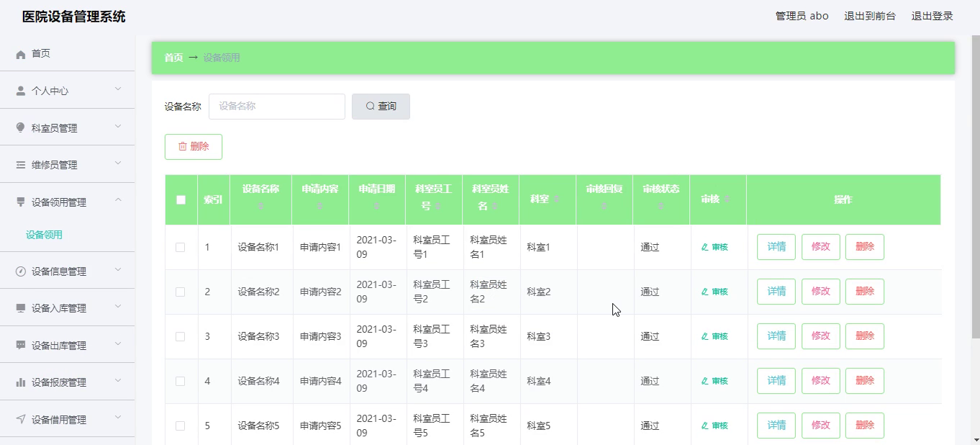Click 审核 edit icon for row 设备名称5

(x=705, y=426)
